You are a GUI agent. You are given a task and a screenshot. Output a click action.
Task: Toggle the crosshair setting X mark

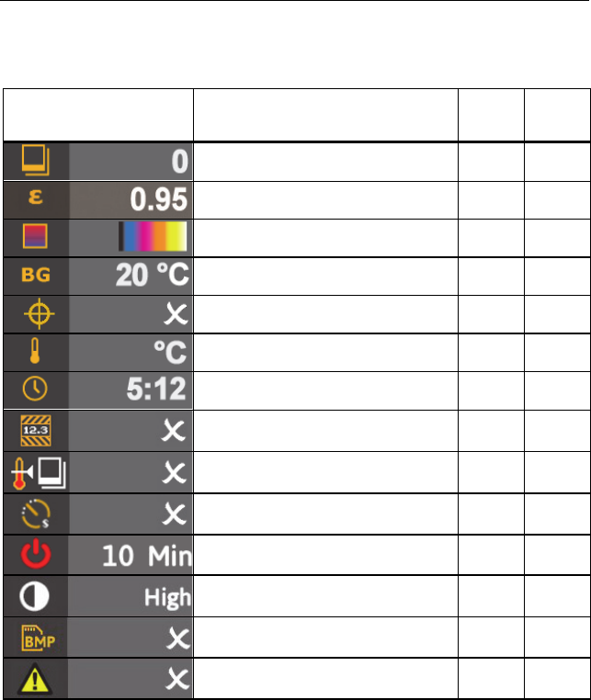click(176, 316)
